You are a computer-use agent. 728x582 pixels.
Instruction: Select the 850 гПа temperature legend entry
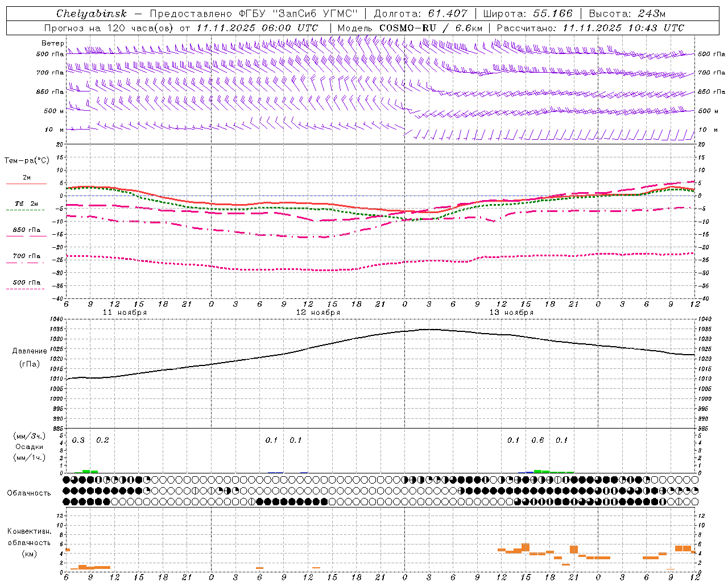pyautogui.click(x=26, y=230)
